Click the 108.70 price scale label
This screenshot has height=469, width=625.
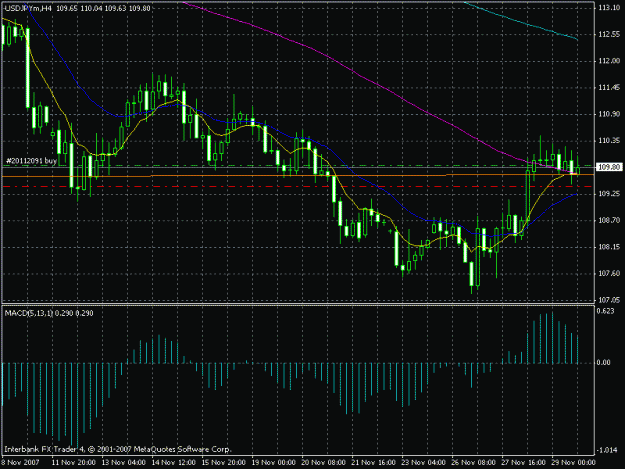(x=609, y=220)
